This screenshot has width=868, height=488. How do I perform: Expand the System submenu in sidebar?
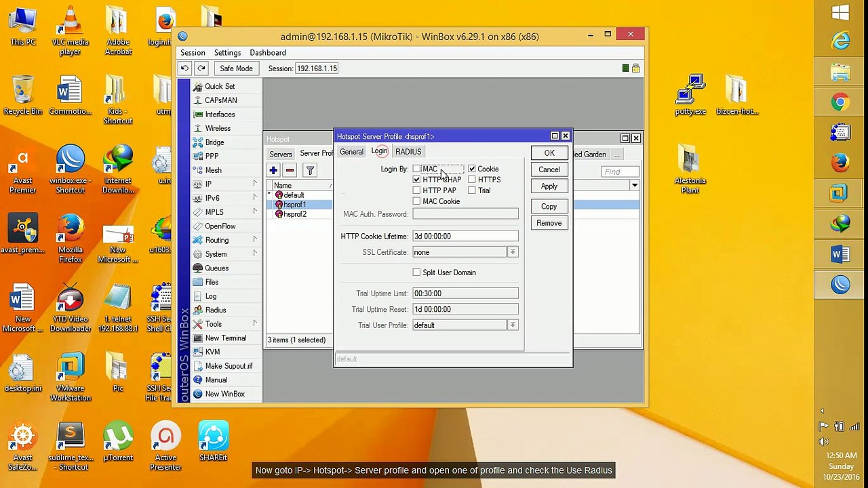tap(255, 254)
